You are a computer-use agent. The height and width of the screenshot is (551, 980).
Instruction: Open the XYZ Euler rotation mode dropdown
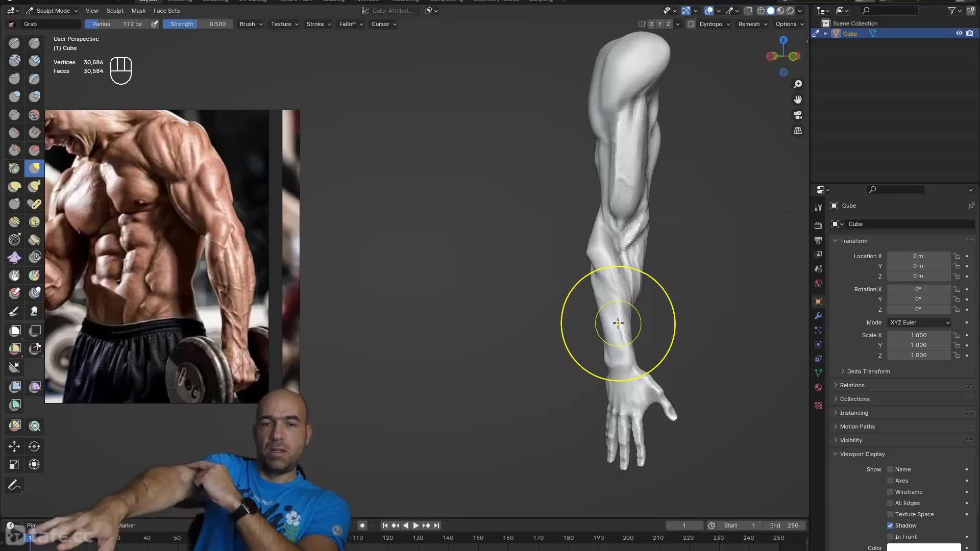(x=920, y=322)
